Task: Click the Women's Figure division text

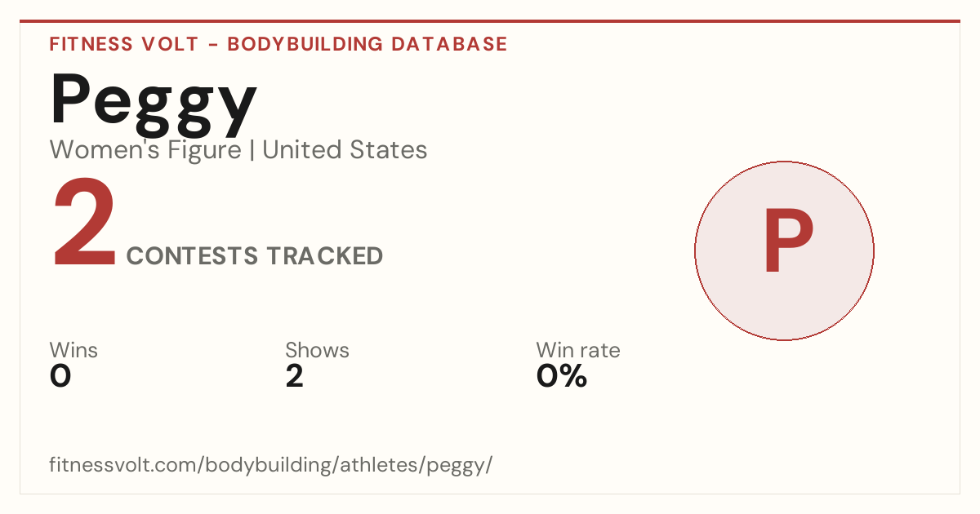Action: click(x=145, y=150)
